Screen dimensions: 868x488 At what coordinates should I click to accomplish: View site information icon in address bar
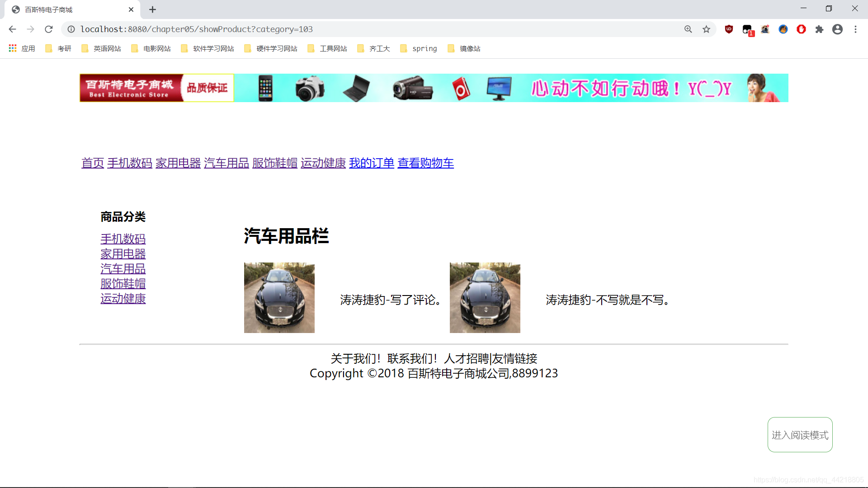tap(71, 29)
